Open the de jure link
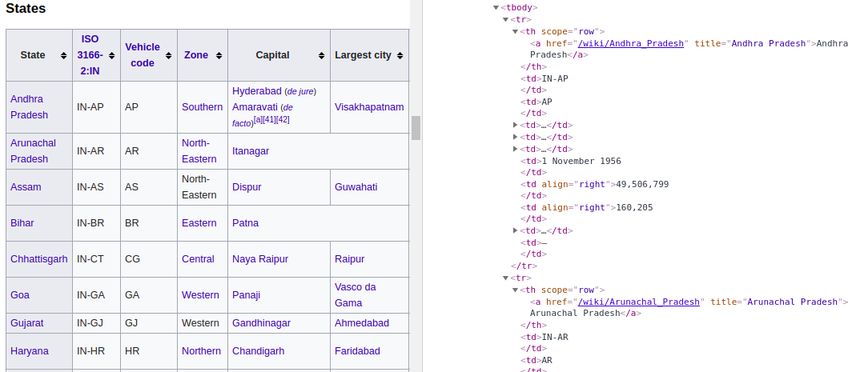 (x=300, y=91)
